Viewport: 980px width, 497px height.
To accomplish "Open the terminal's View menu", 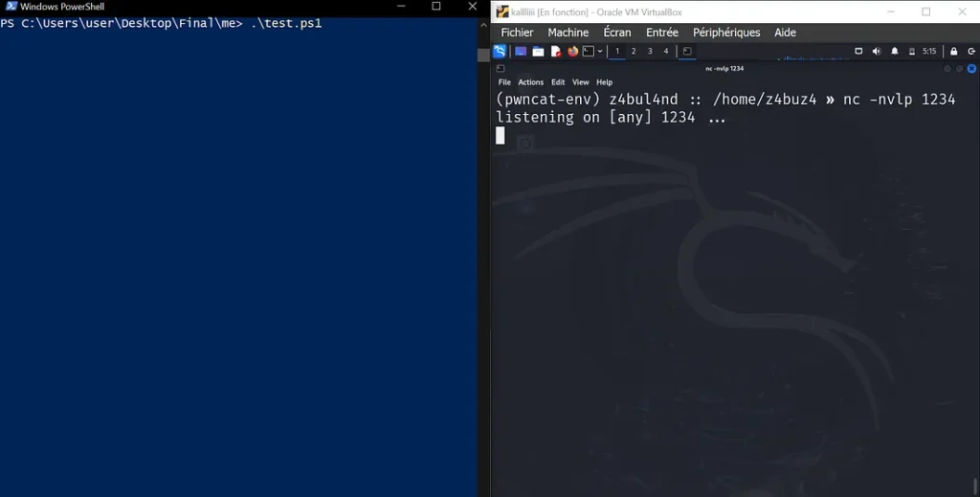I will (580, 82).
